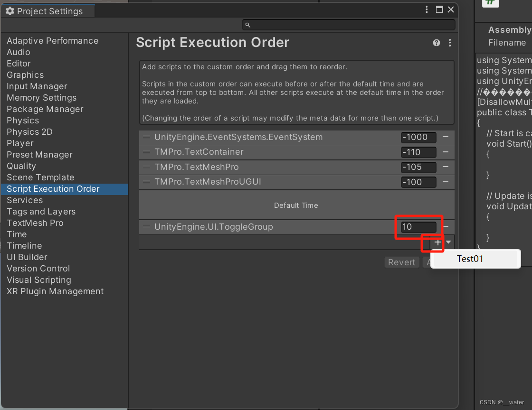This screenshot has height=410, width=532.
Task: Click the -1000 order field of EventSystem
Action: (418, 137)
